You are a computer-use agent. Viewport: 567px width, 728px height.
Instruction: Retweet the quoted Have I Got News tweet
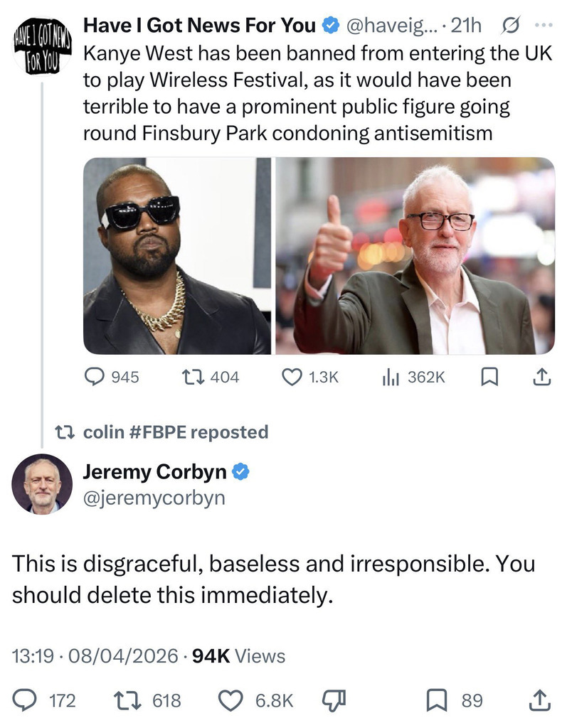[189, 378]
